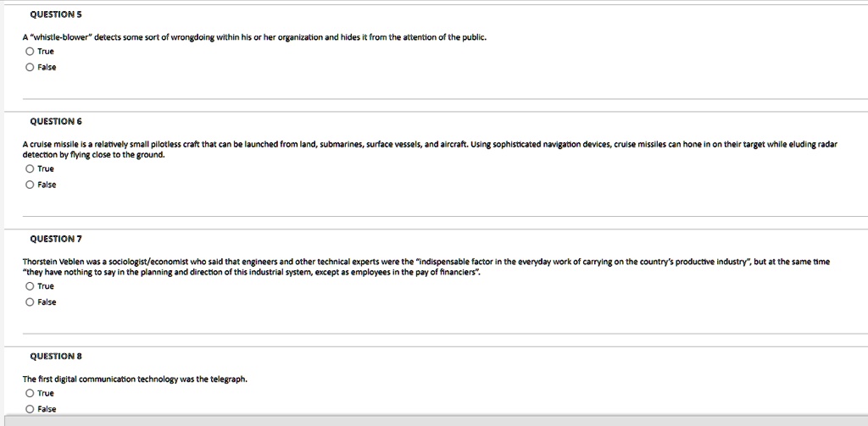Click the Thorstein Veblen statement paragraph

point(426,267)
